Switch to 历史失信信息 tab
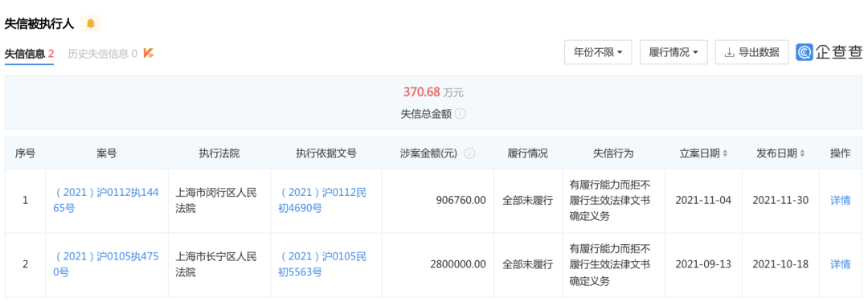 102,54
